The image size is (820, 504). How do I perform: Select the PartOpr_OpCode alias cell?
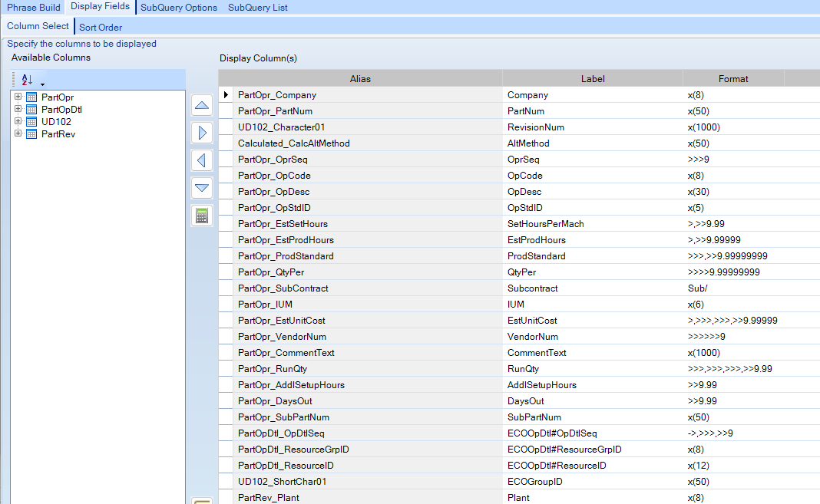[368, 176]
